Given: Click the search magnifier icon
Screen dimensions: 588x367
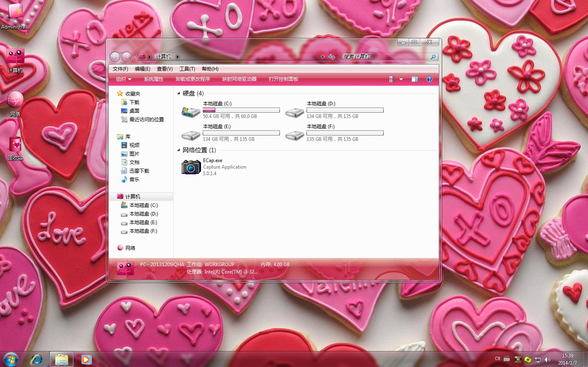Looking at the screenshot, I should click(433, 57).
